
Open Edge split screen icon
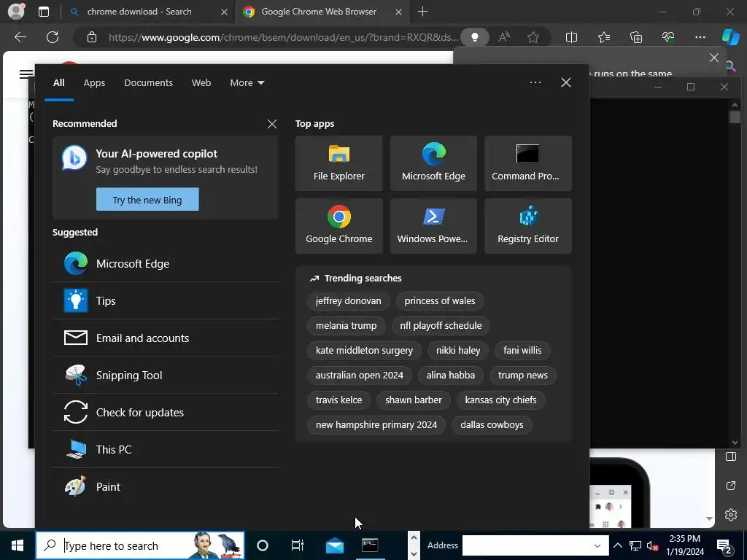(571, 37)
